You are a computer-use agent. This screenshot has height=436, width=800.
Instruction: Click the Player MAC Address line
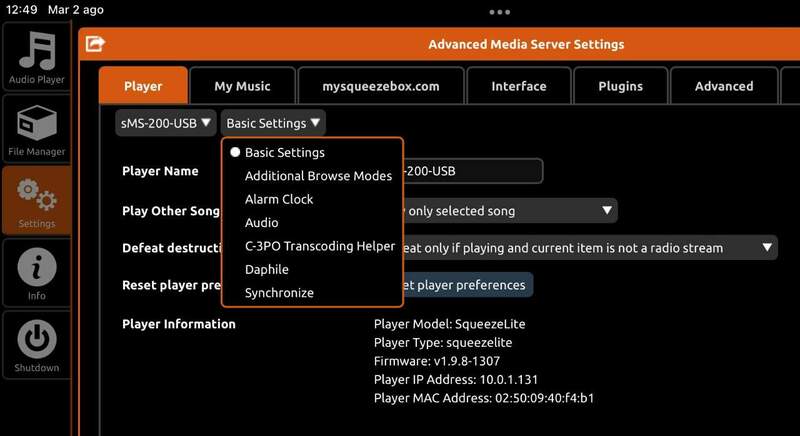[x=484, y=398]
